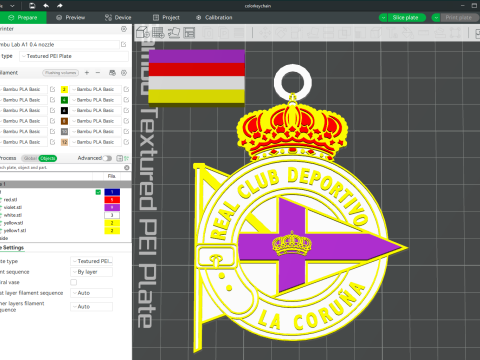Click object's blue filament 1 cell

[x=112, y=192]
